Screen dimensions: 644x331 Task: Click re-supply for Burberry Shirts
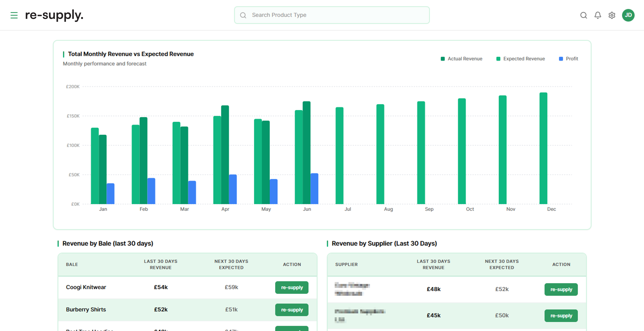point(292,310)
